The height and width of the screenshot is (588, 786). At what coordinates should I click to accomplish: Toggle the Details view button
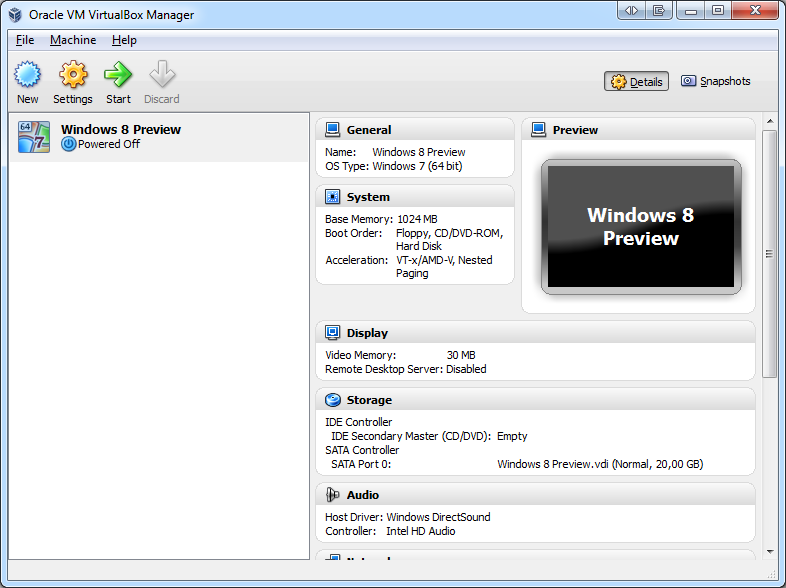[x=636, y=82]
